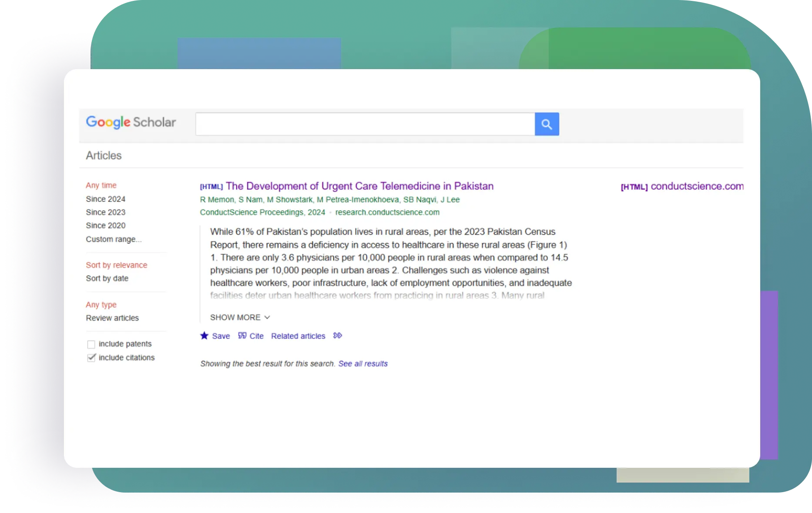Screen dimensions: 812x513
Task: Click the quote marks beside Cite
Action: click(x=242, y=336)
